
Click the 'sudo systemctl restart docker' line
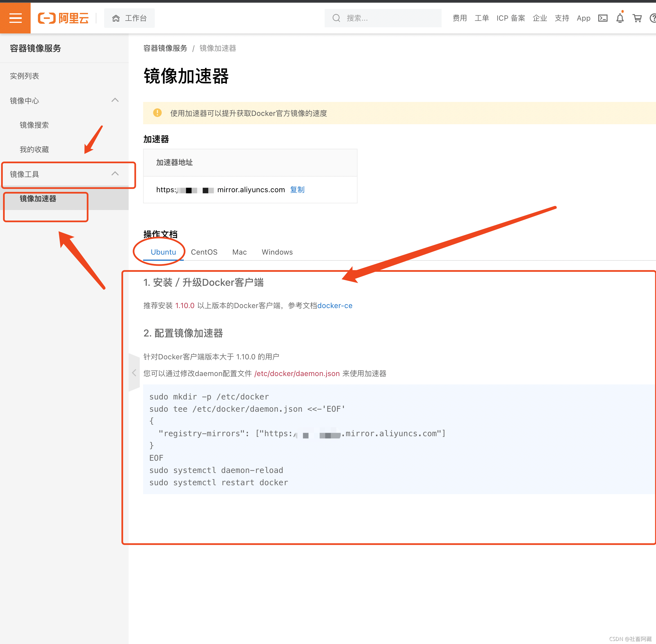[219, 483]
